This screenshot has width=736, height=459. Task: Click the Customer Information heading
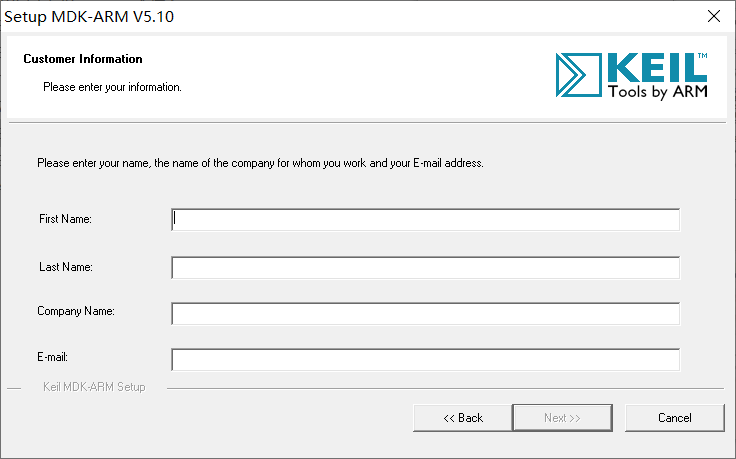tap(83, 59)
